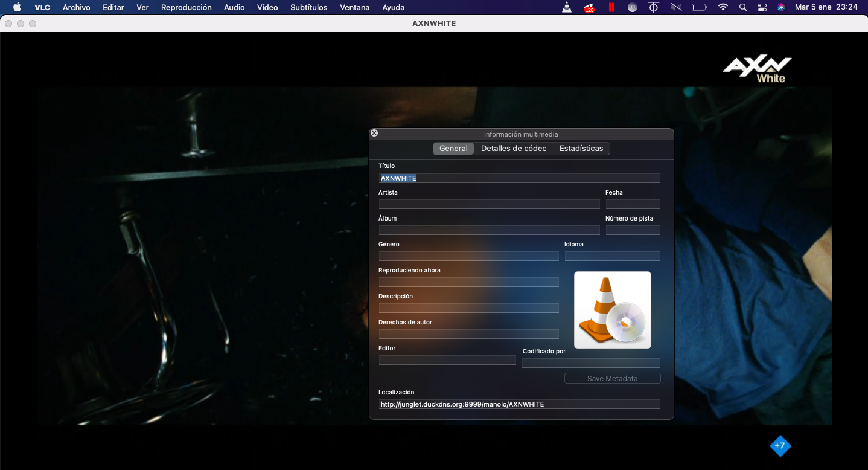
Task: Click the VLC cone menu bar icon
Action: click(566, 8)
